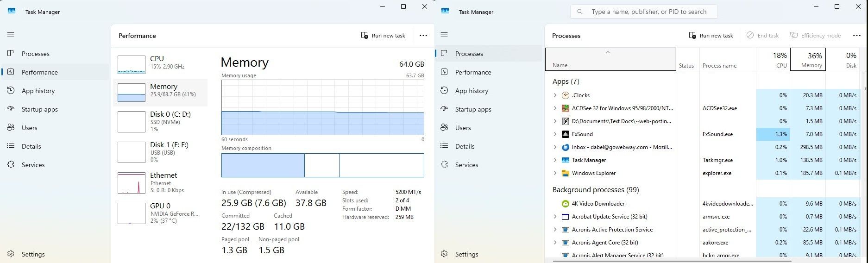Click the ACDSee 32 application icon

click(x=565, y=108)
